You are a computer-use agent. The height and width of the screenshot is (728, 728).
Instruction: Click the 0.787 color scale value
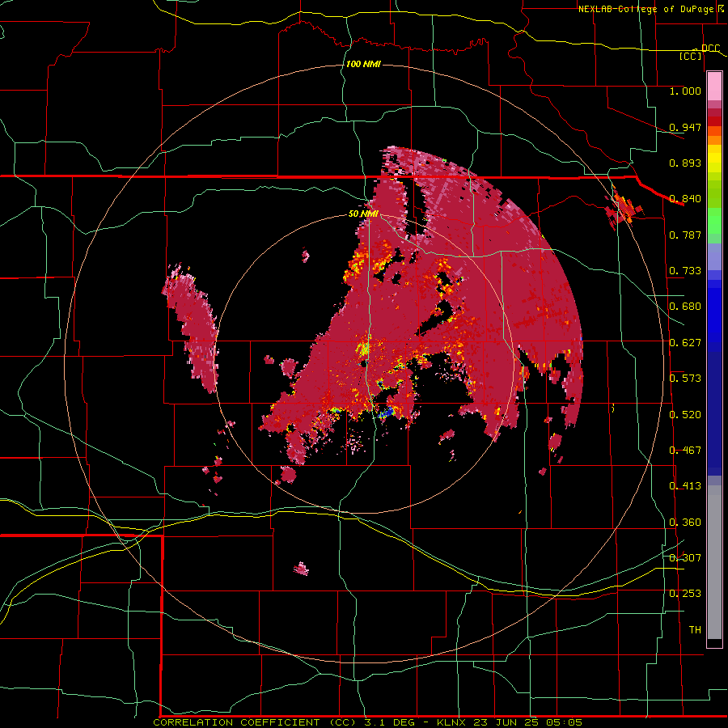click(685, 235)
